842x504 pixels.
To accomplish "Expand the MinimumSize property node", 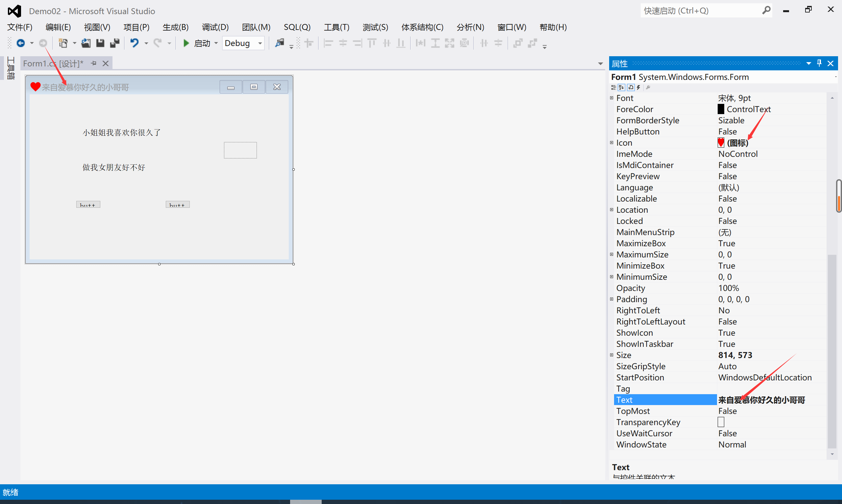I will pos(612,277).
